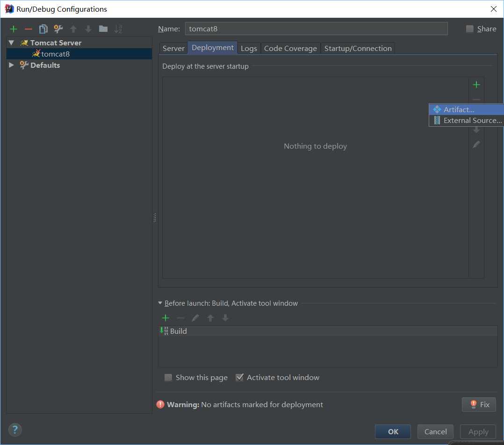Select the tomcat8 configuration
The width and height of the screenshot is (504, 445).
(79, 54)
